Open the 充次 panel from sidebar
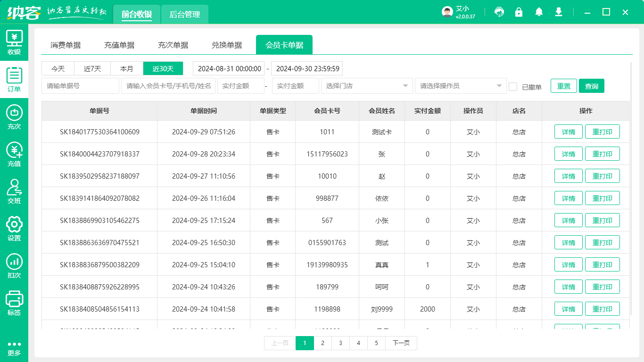This screenshot has width=644, height=362. 14,116
